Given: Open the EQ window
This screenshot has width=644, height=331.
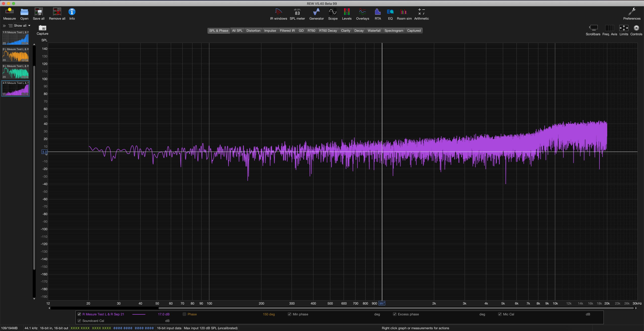Looking at the screenshot, I should pyautogui.click(x=390, y=12).
